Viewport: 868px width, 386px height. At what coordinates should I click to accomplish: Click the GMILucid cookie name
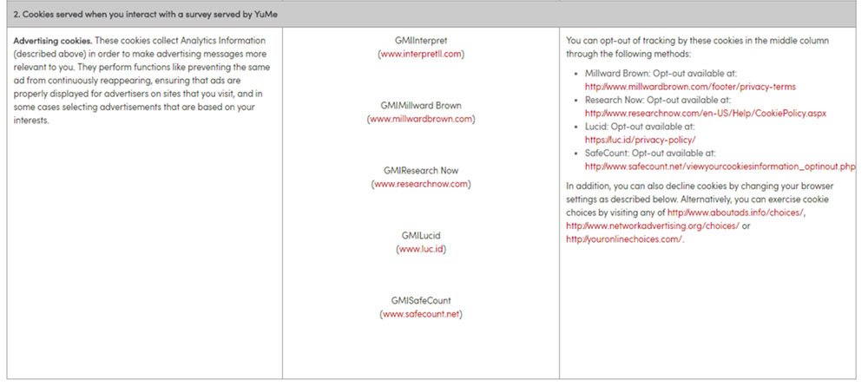pos(421,236)
